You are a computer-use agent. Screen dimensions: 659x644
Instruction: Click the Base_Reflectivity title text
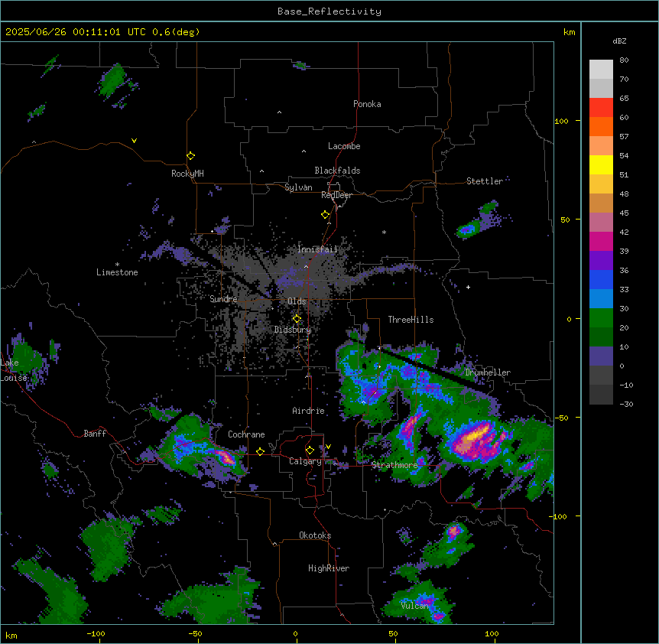329,11
